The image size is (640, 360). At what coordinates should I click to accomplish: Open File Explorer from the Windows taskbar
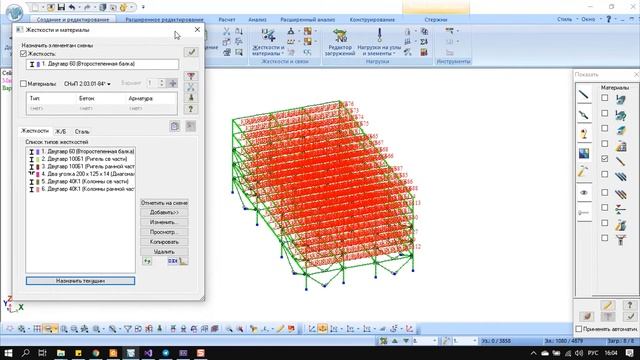(61, 353)
